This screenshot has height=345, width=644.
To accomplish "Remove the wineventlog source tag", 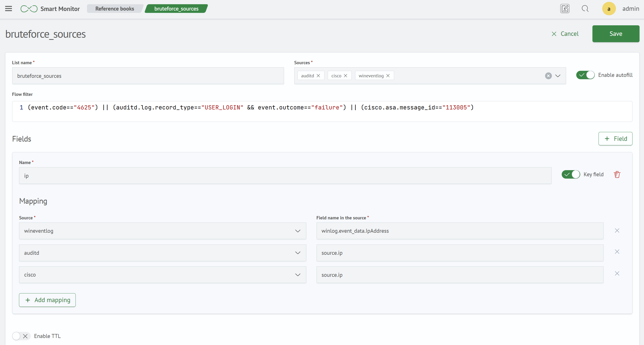I will (x=388, y=76).
